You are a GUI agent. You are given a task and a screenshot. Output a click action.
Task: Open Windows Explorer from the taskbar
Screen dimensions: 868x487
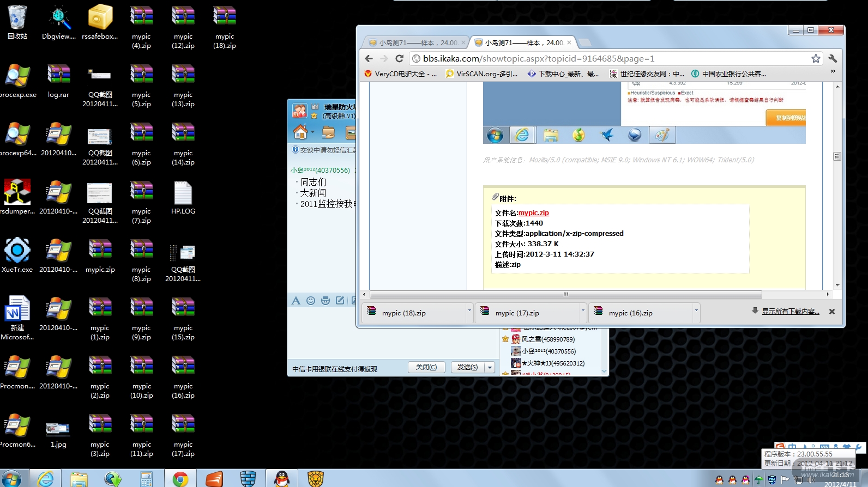tap(79, 479)
